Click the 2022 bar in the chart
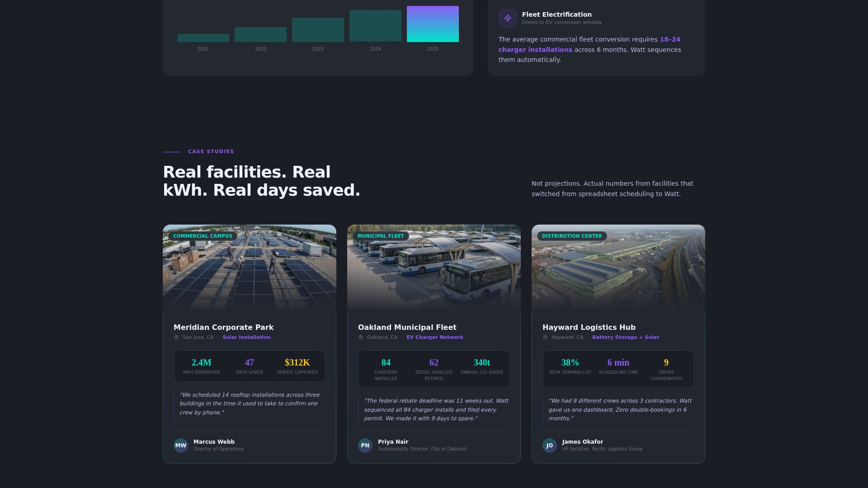The image size is (868, 488). tap(260, 34)
